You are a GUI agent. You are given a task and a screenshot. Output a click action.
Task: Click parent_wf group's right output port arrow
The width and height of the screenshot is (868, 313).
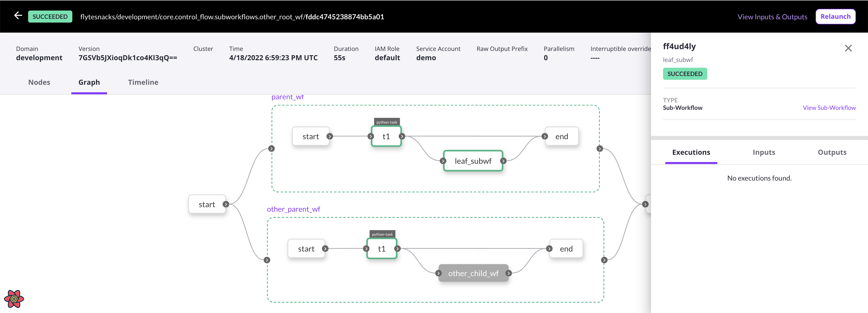[x=600, y=148]
